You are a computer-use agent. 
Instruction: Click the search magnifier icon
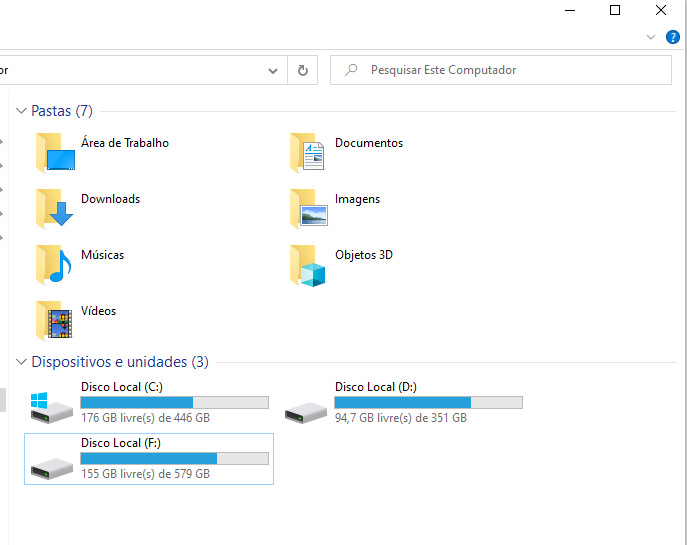click(351, 70)
